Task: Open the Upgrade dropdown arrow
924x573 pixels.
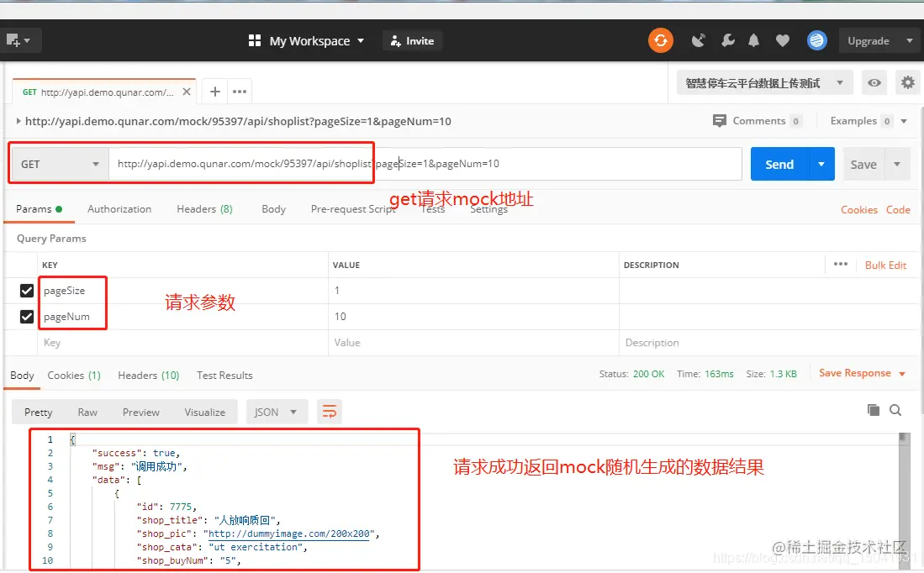Action: [909, 40]
